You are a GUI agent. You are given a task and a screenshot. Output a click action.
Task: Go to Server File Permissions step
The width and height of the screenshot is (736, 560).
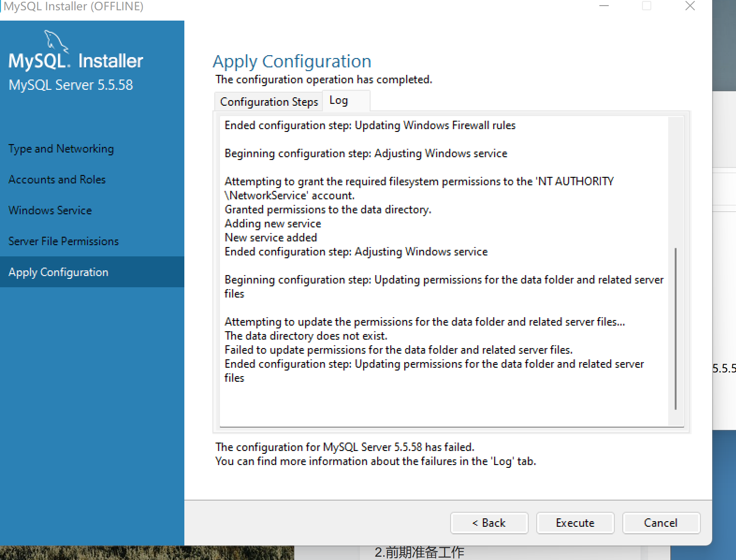tap(64, 241)
